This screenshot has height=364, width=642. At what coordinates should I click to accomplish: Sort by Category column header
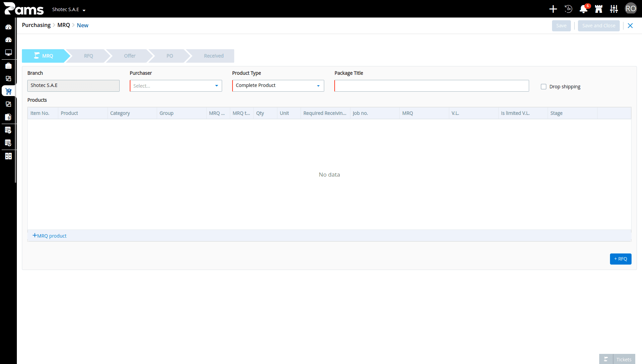[132, 113]
